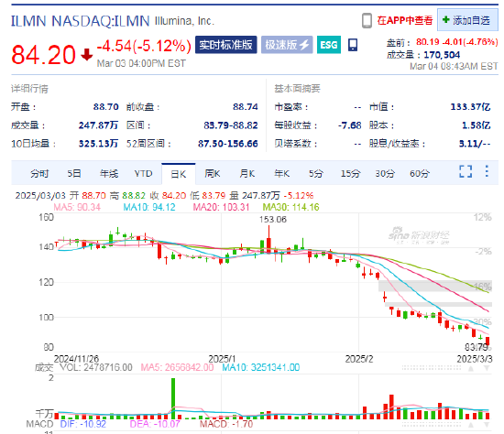Switch to 月K monthly candlestick tab
This screenshot has height=434, width=504.
click(x=247, y=174)
